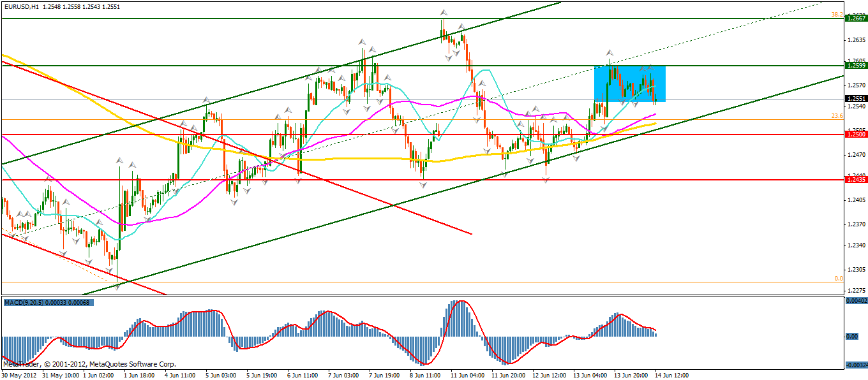
Task: Click the 23.6 Fibonacci level label
Action: 837,115
